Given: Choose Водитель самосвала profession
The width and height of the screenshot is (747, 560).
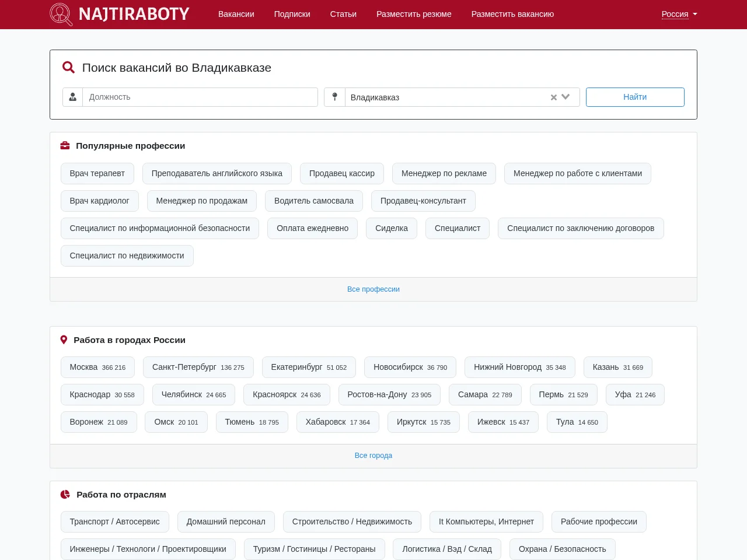Looking at the screenshot, I should [314, 201].
